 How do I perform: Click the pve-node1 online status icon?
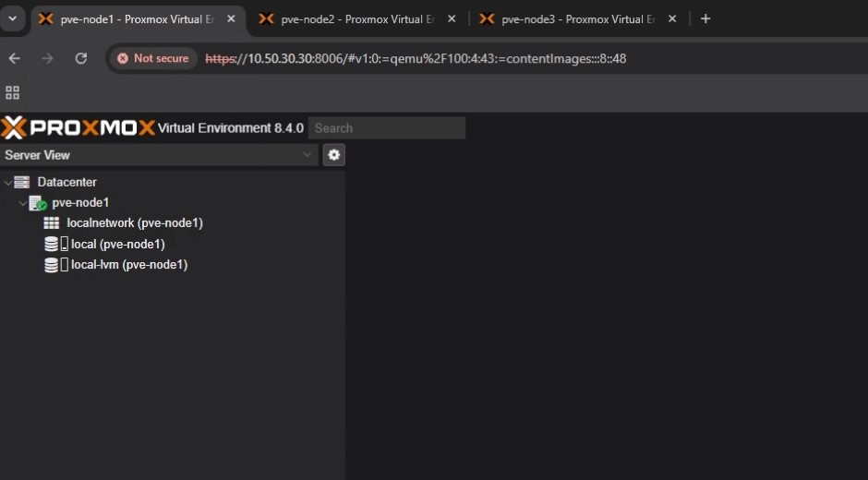point(38,203)
